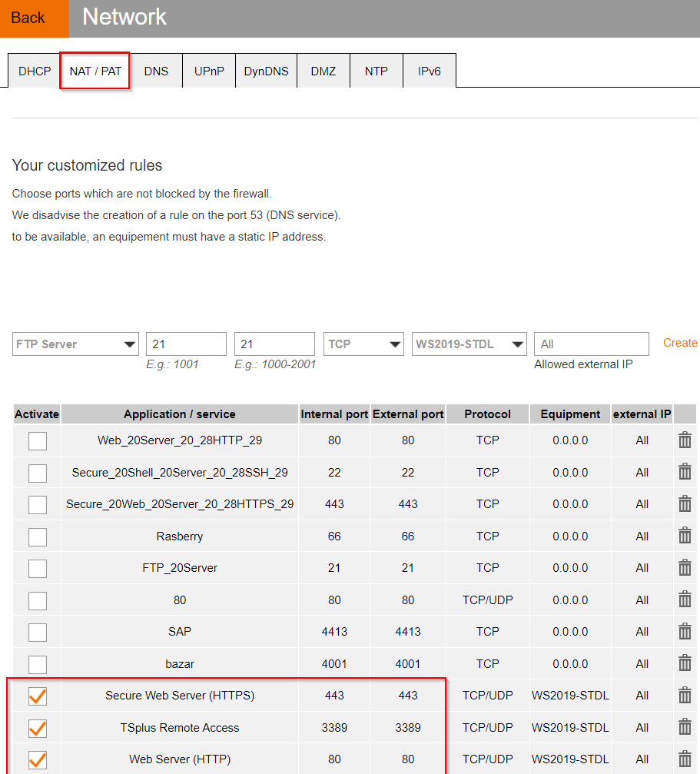The width and height of the screenshot is (700, 774).
Task: Delete the TSplus Remote Access rule
Action: point(685,727)
